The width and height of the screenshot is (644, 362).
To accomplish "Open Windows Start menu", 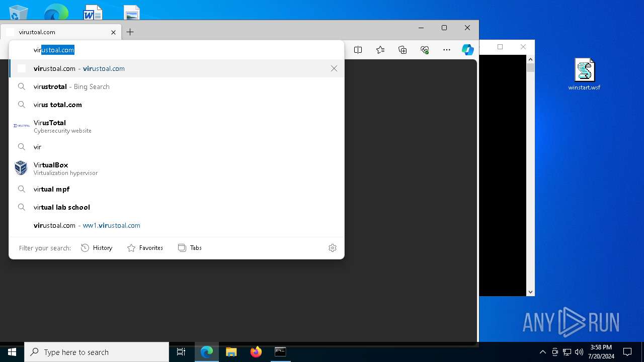I will pyautogui.click(x=12, y=352).
